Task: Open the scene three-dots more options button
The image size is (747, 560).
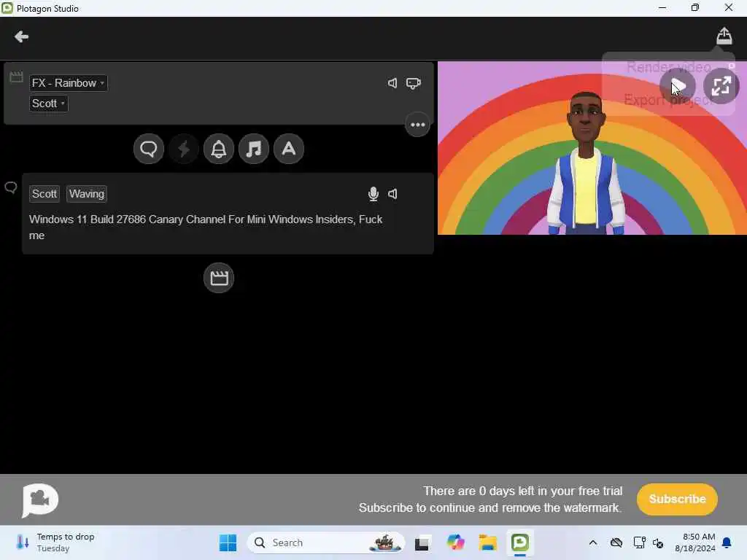Action: [x=418, y=125]
